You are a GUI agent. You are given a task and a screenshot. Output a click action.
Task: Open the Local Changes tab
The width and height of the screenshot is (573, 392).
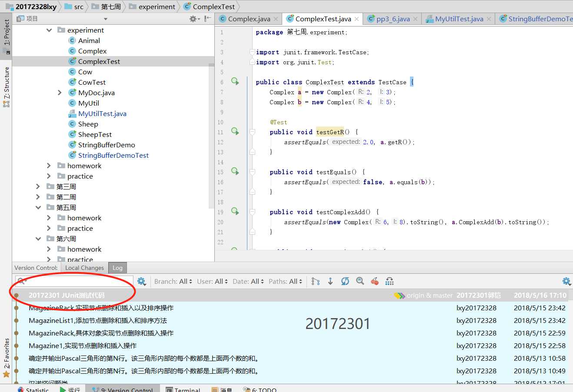point(84,268)
